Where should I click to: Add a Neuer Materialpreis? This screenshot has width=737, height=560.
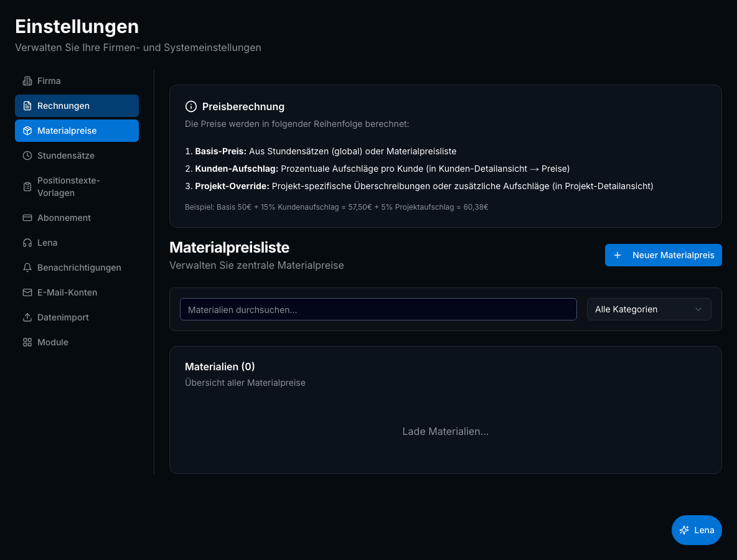click(663, 255)
